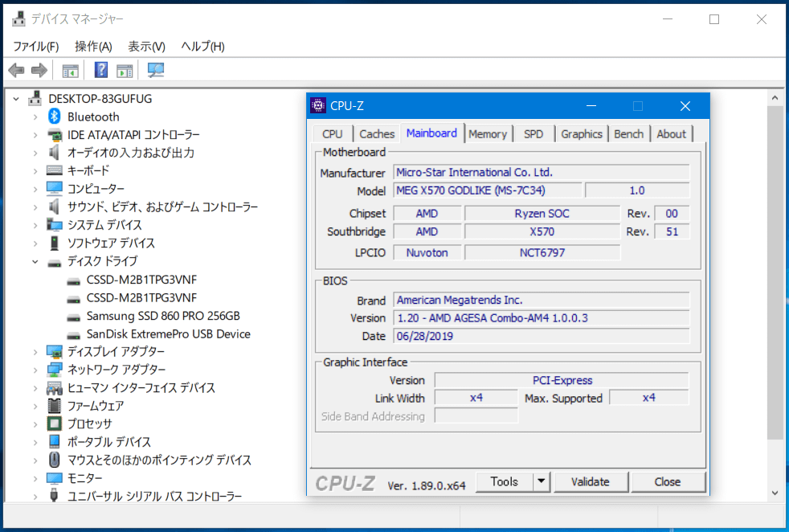The image size is (789, 532).
Task: Click the BIOS Version field in CPU-Z
Action: click(x=542, y=318)
